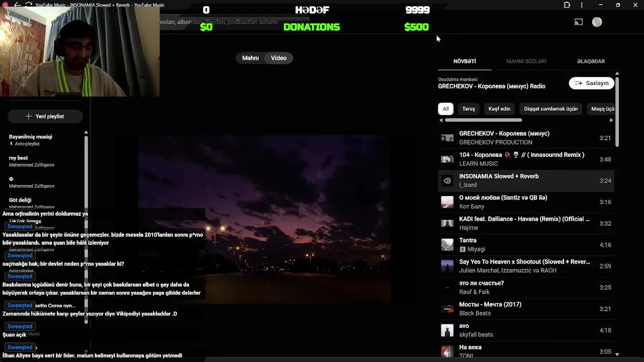
Task: Open artist skyfall beats
Action: (476, 335)
